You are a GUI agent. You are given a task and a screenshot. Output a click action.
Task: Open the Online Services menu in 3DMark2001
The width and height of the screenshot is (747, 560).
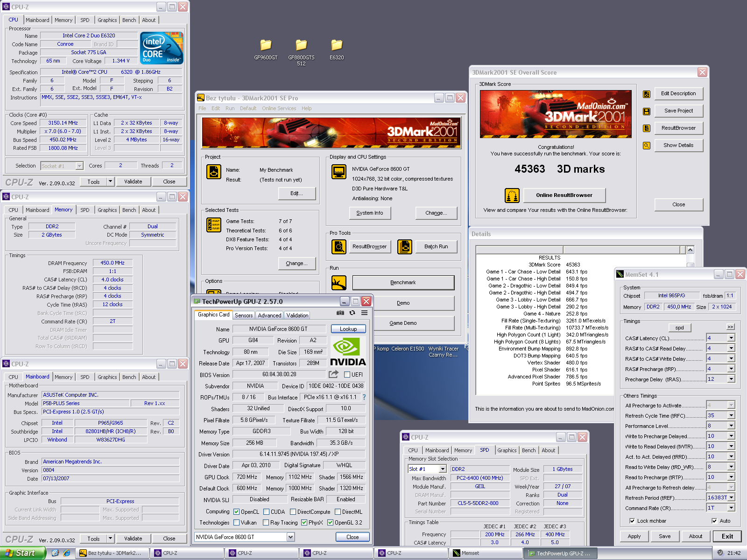[x=279, y=108]
